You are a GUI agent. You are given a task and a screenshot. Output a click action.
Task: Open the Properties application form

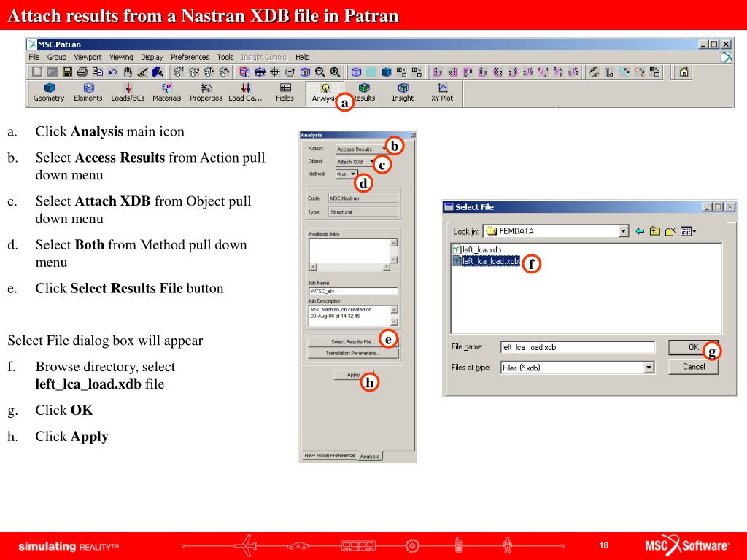(206, 93)
